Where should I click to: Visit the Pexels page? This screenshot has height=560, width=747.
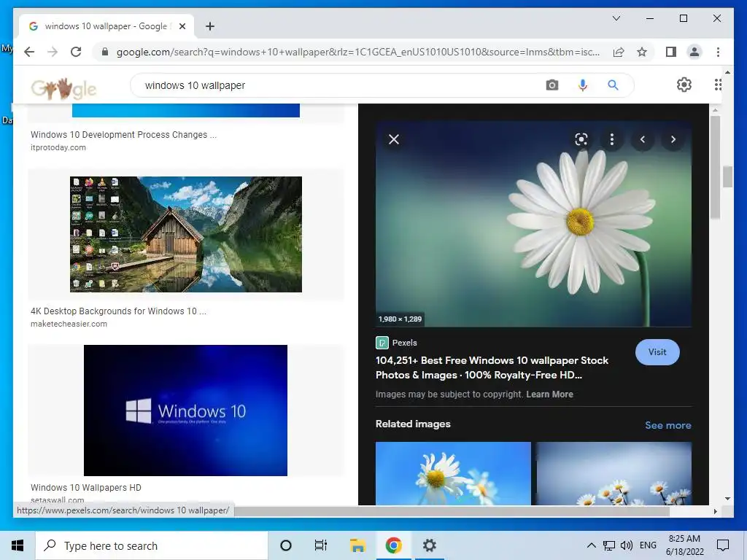[x=657, y=352]
